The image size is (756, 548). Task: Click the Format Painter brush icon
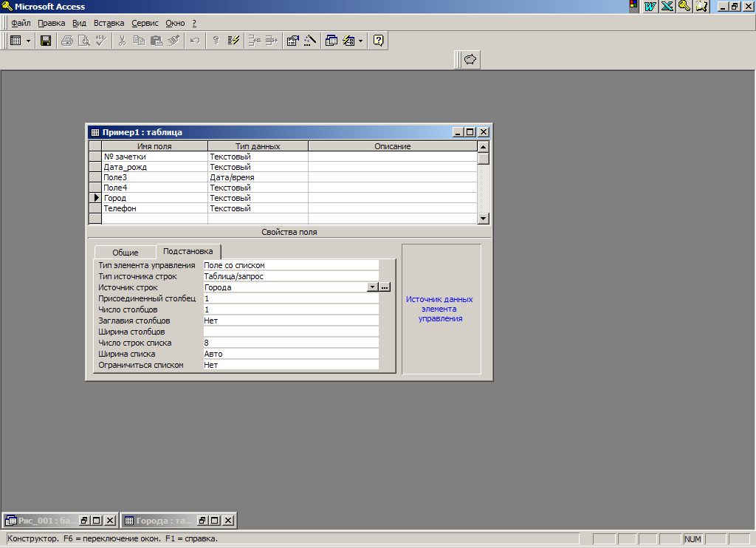click(173, 41)
